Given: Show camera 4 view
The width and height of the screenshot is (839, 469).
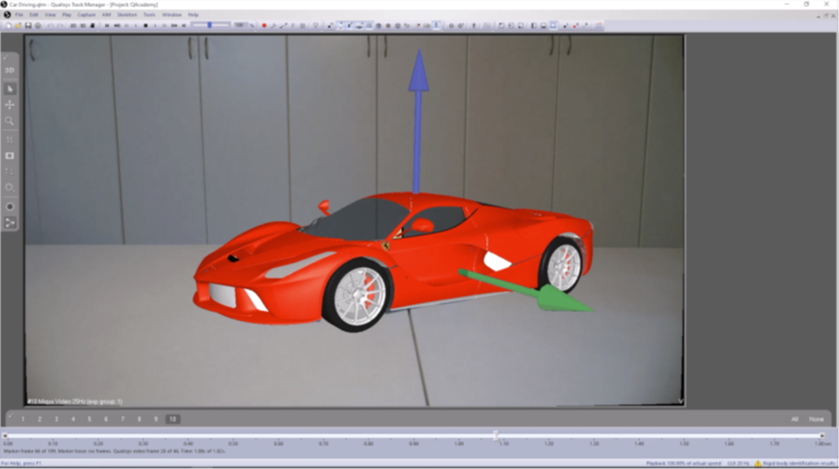Looking at the screenshot, I should pyautogui.click(x=73, y=419).
